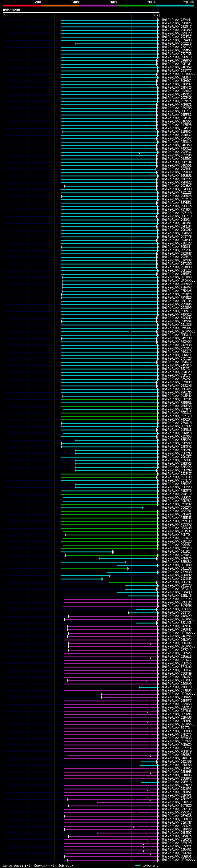Screen dimensions: 197x868
Task: Click the cyan alignment bar in Q56ZF0 row
Action: click(x=102, y=508)
